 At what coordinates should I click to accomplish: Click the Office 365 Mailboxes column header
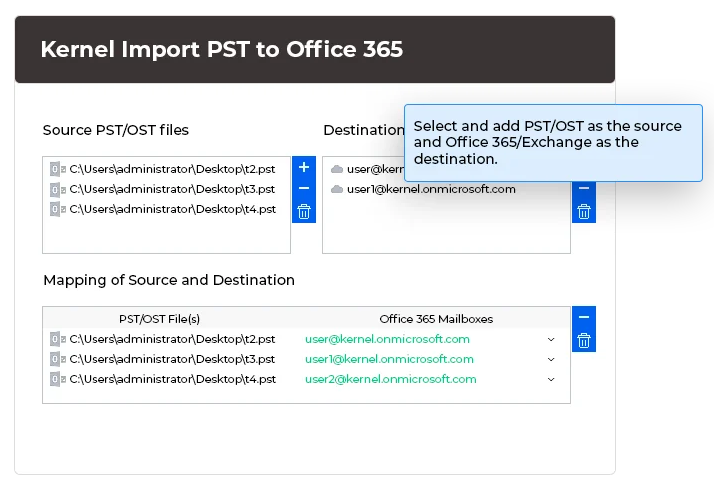pyautogui.click(x=436, y=319)
